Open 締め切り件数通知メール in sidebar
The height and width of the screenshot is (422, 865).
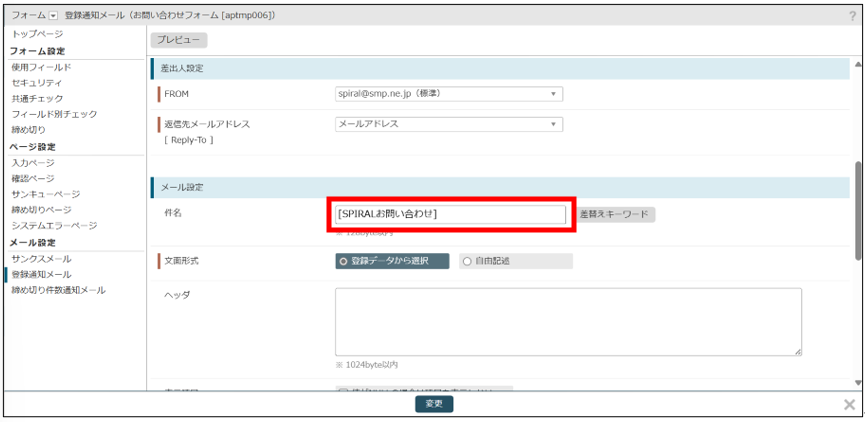click(58, 290)
